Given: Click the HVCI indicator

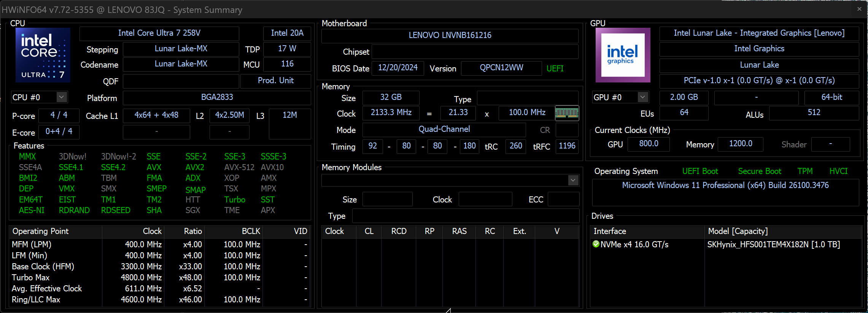Looking at the screenshot, I should [838, 171].
